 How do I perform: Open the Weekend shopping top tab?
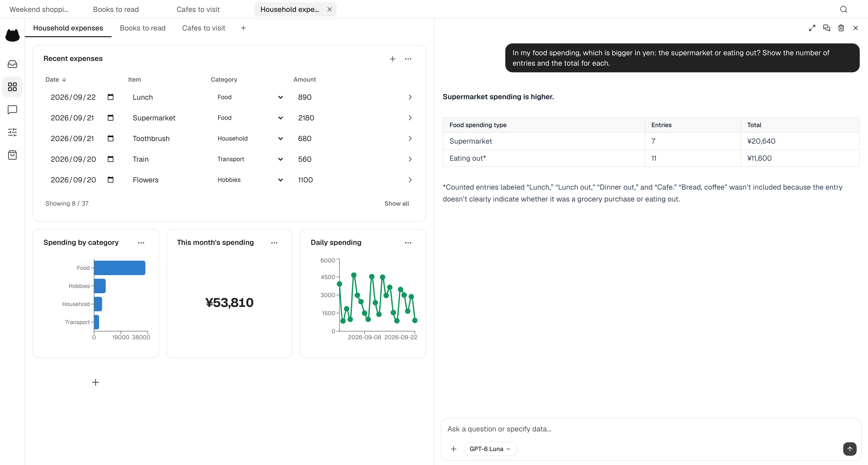pyautogui.click(x=39, y=9)
